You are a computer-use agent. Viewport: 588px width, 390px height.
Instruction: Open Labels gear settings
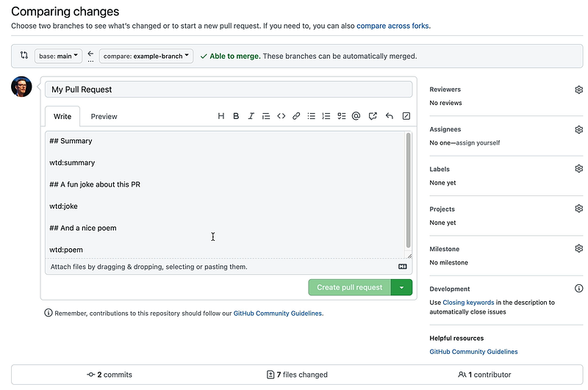point(578,169)
